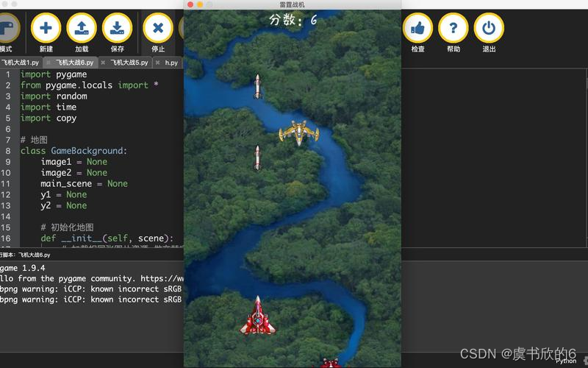The height and width of the screenshot is (368, 588).
Task: Close the 飞机大战6.py tab
Action: [x=49, y=63]
